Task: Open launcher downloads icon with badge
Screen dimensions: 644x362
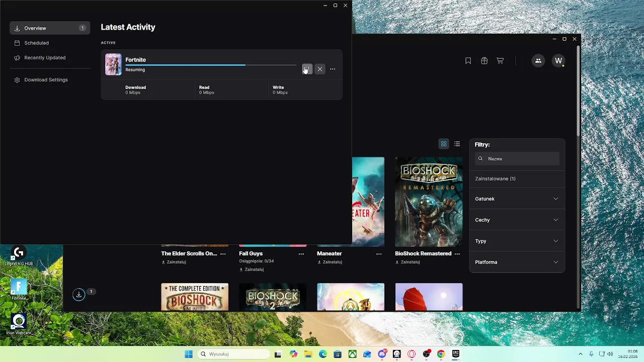Action: coord(79,295)
